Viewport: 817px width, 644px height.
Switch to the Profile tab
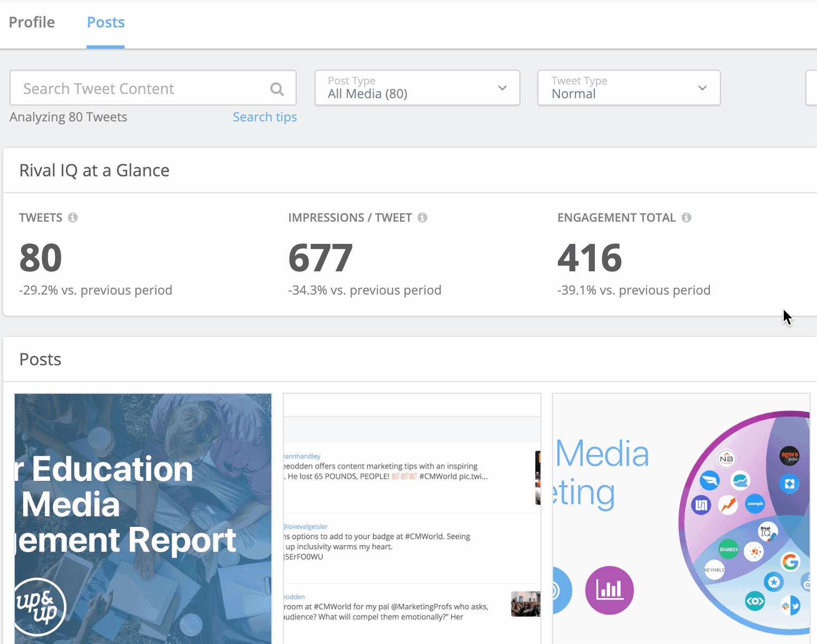coord(32,22)
